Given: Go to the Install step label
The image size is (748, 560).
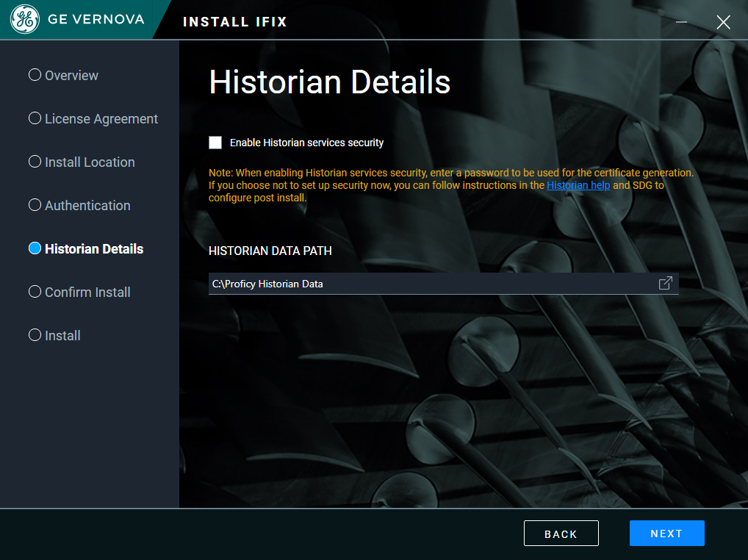Looking at the screenshot, I should pos(62,336).
